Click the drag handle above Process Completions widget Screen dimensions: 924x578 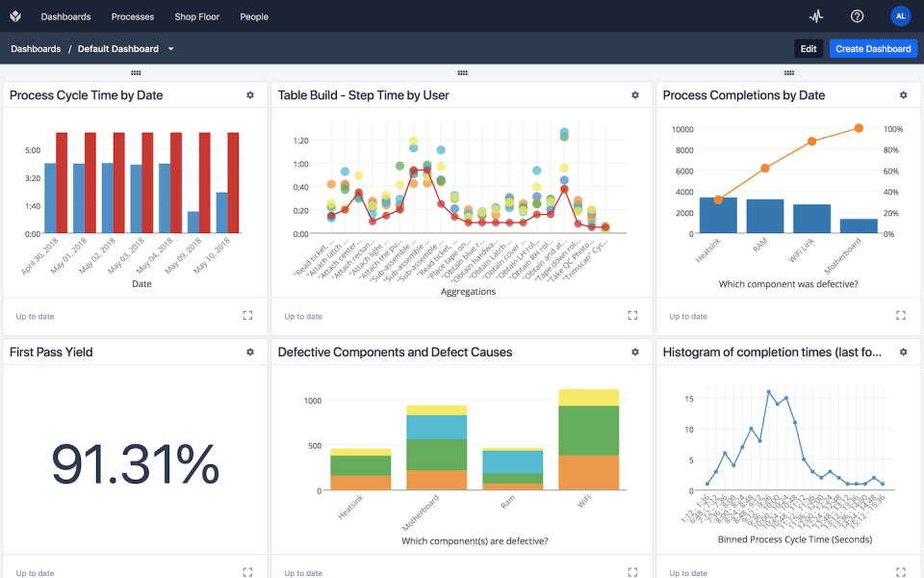(789, 72)
